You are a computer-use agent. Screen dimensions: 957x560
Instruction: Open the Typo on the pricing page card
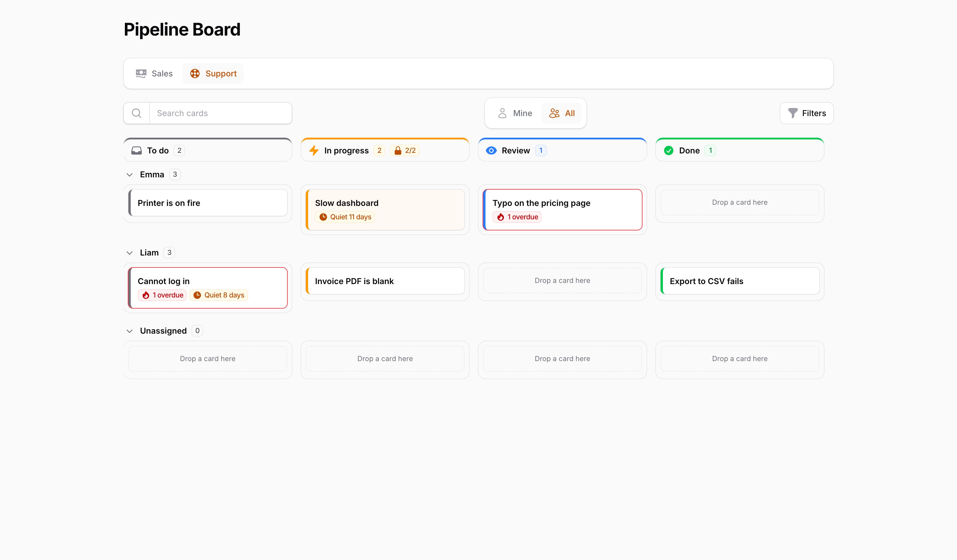[x=563, y=210]
